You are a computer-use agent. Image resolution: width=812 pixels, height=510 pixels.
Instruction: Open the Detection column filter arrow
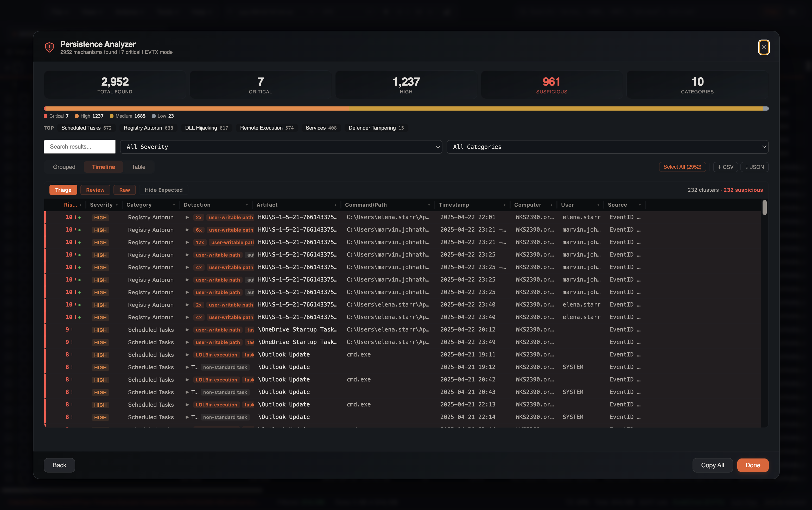[x=247, y=205]
